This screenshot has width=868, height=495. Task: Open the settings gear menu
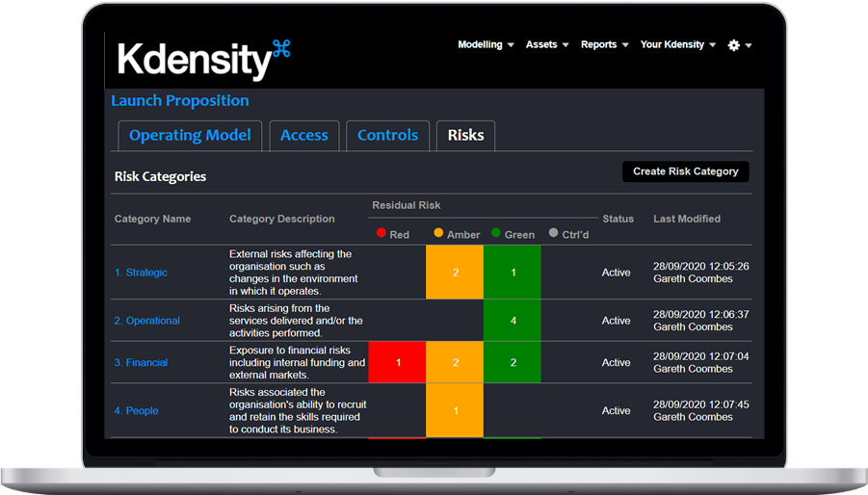(733, 45)
